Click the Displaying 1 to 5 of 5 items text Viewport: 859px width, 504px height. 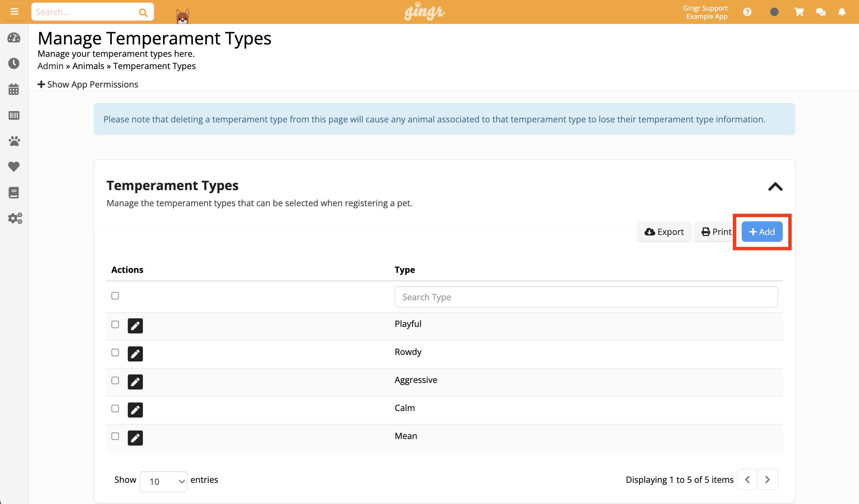[680, 480]
